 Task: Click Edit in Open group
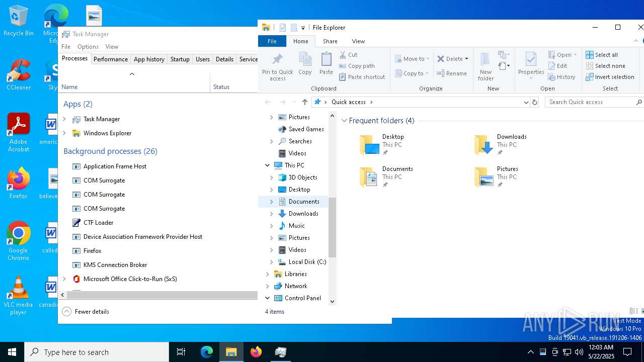tap(557, 66)
